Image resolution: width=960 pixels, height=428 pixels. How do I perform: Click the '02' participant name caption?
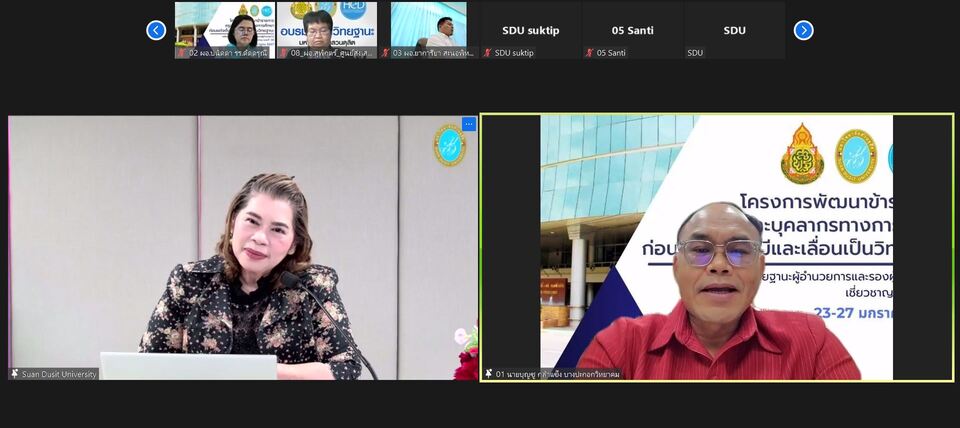(228, 53)
